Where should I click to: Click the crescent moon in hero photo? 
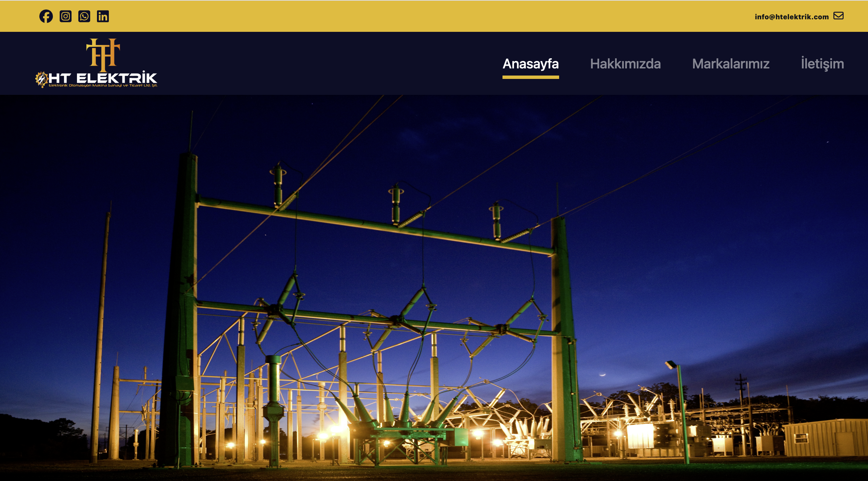[x=603, y=374]
